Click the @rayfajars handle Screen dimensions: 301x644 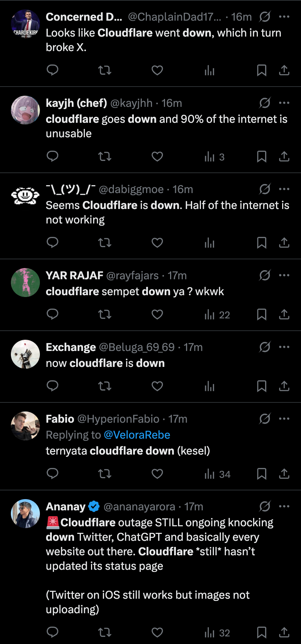pyautogui.click(x=133, y=275)
